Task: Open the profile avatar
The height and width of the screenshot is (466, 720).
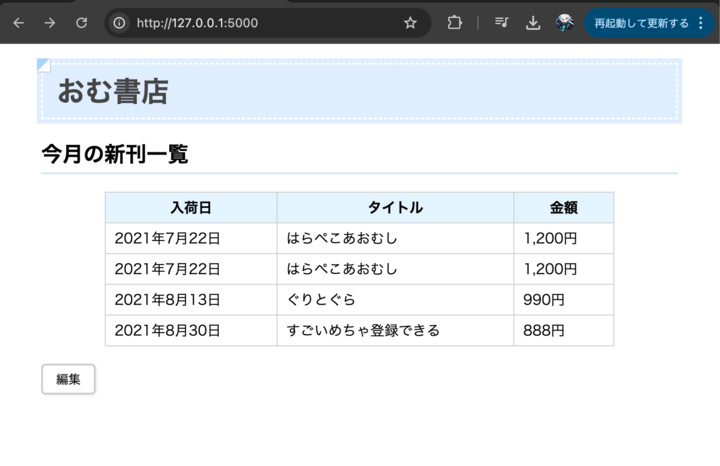Action: click(564, 22)
